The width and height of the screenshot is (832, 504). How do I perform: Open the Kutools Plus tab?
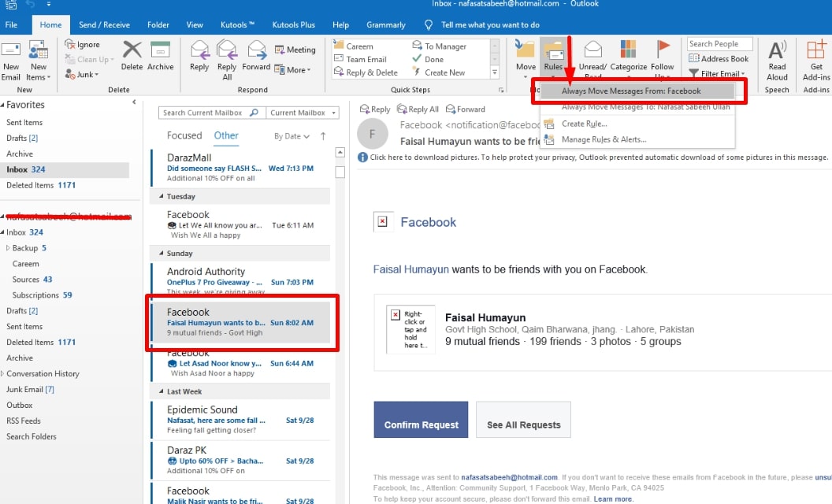tap(293, 25)
